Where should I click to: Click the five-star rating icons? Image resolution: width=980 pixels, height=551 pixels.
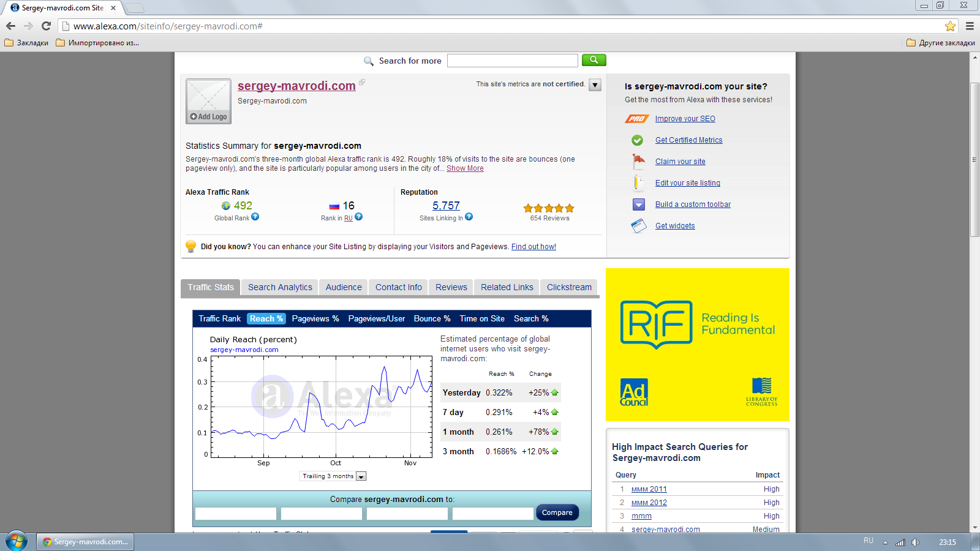pyautogui.click(x=549, y=208)
